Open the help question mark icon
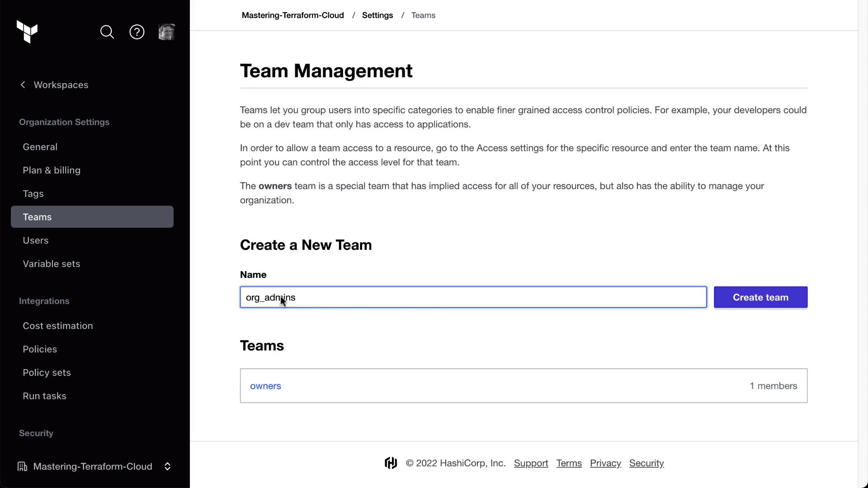This screenshot has width=868, height=488. click(137, 32)
